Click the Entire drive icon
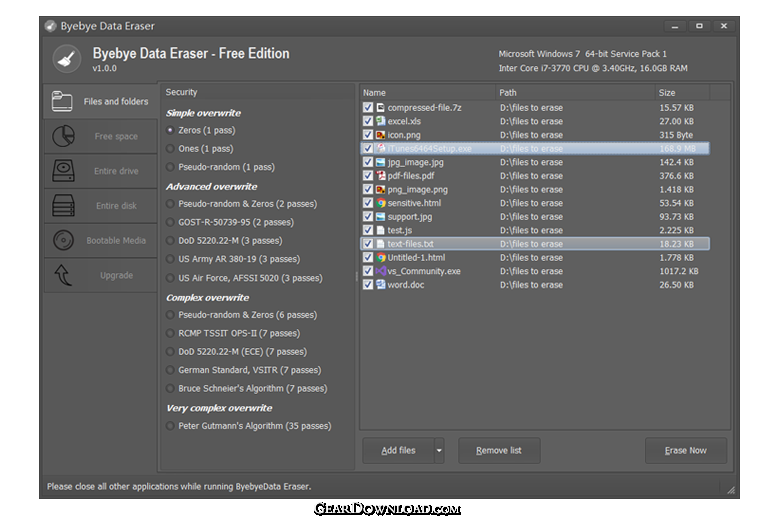The height and width of the screenshot is (517, 774). point(63,171)
